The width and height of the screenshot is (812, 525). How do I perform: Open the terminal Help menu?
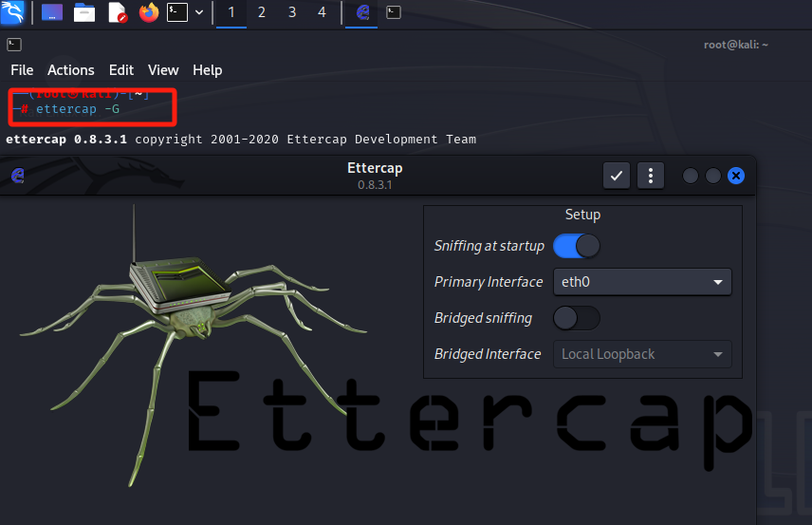point(207,70)
